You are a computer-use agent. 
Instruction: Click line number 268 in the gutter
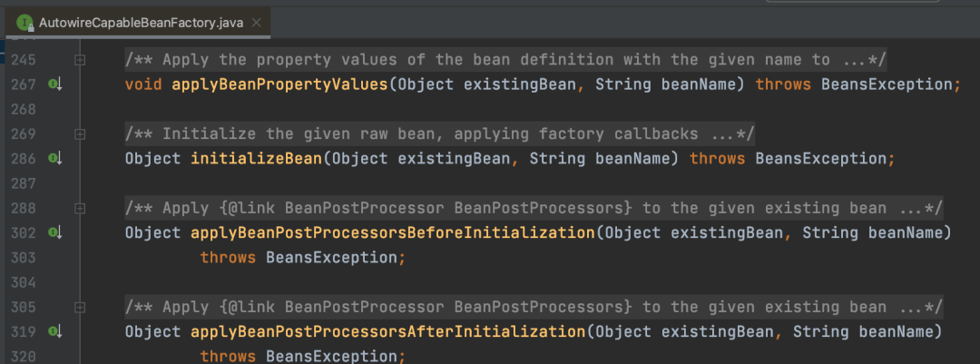23,109
